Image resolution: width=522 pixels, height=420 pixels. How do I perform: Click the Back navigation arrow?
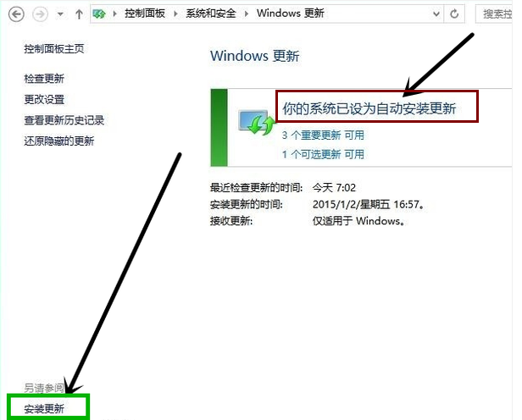coord(18,14)
